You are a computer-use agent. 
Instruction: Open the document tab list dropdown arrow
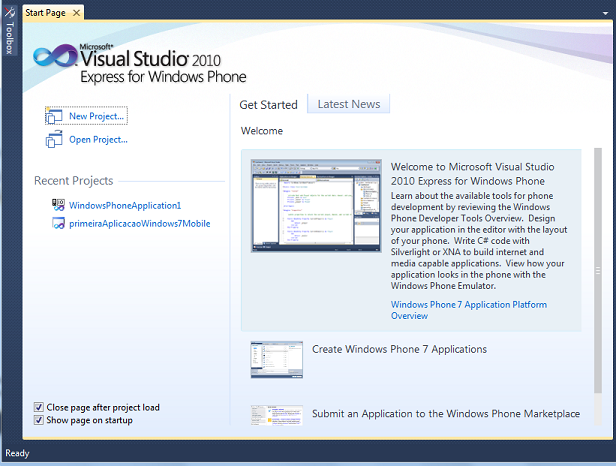(605, 13)
